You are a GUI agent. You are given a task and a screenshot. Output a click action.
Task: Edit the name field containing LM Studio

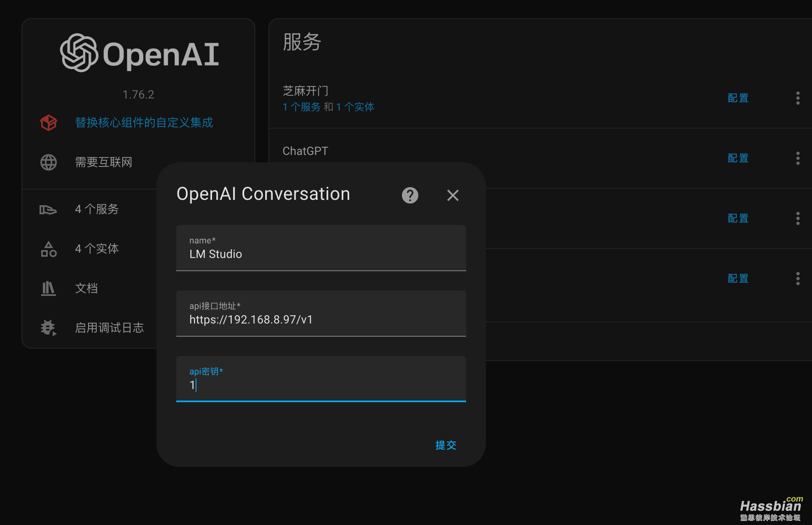click(x=321, y=248)
